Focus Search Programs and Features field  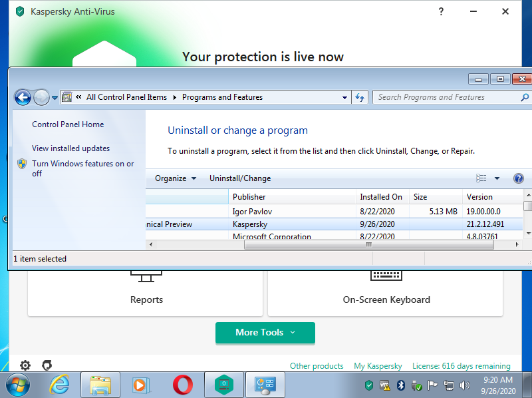448,97
